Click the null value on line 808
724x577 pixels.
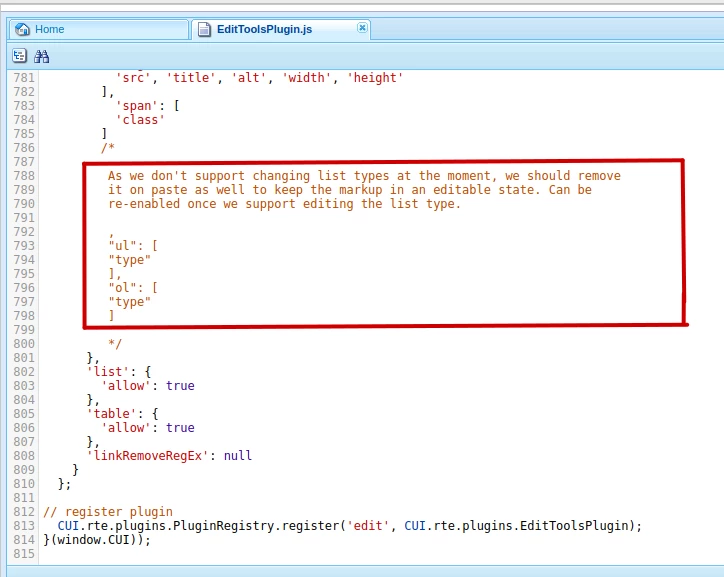(x=238, y=456)
